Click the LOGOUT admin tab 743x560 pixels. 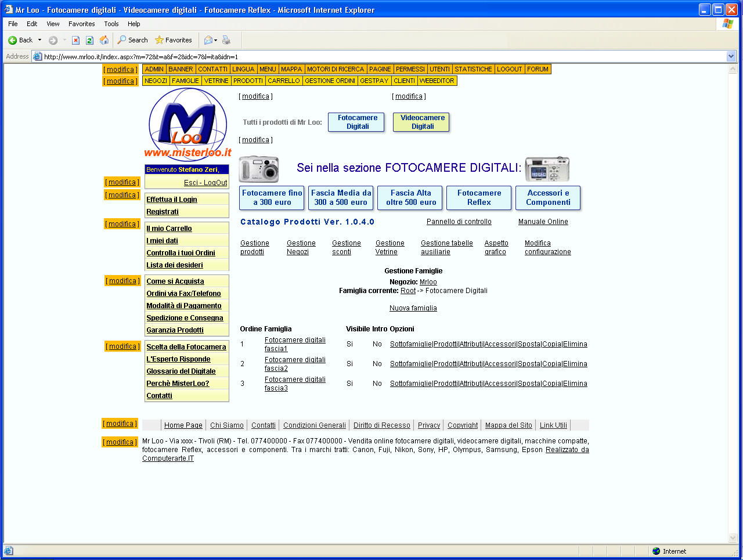click(x=510, y=69)
